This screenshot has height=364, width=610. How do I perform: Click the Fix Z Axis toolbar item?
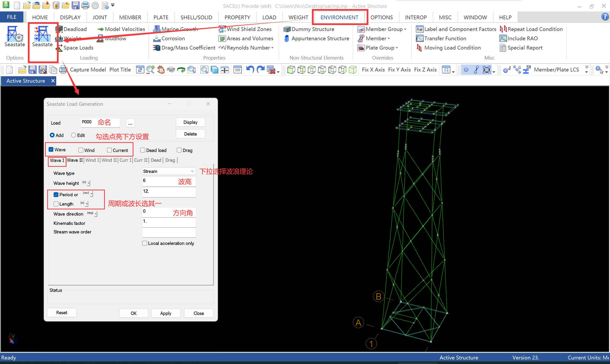point(425,70)
